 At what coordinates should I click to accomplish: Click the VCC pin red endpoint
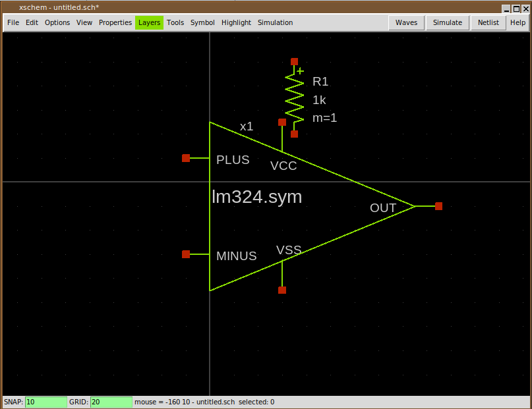282,122
